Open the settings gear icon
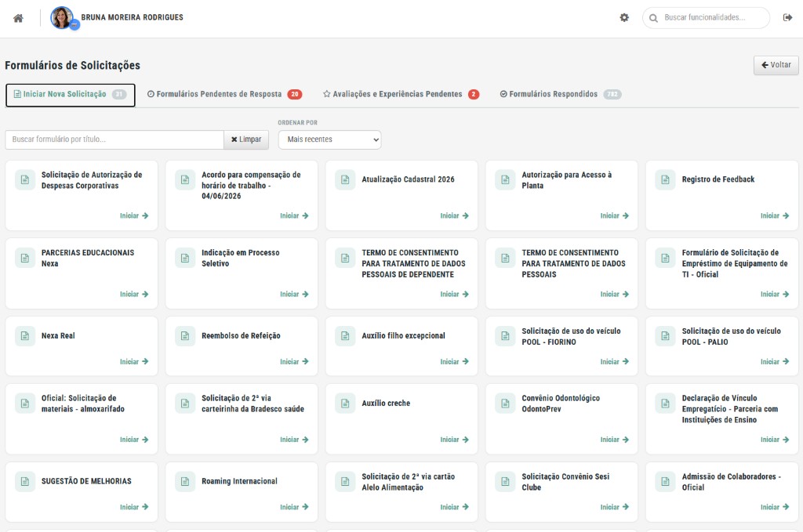Viewport: 803px width, 532px height. [x=624, y=17]
